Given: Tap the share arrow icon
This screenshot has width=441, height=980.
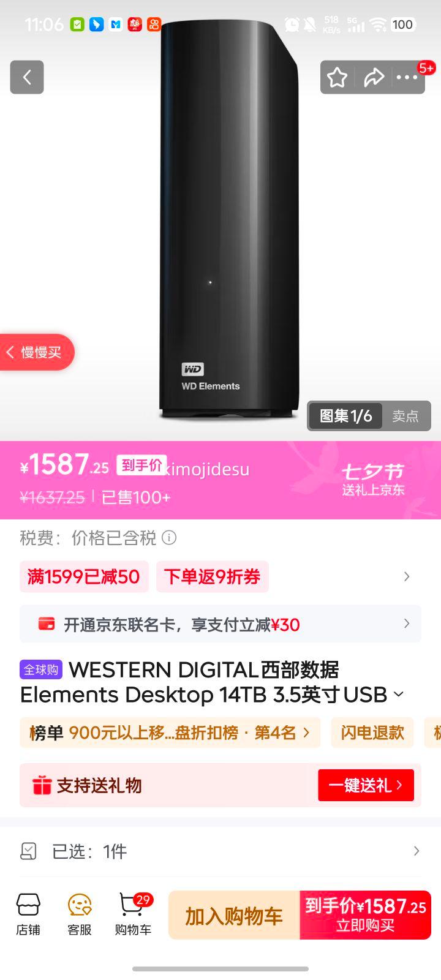Looking at the screenshot, I should 374,78.
